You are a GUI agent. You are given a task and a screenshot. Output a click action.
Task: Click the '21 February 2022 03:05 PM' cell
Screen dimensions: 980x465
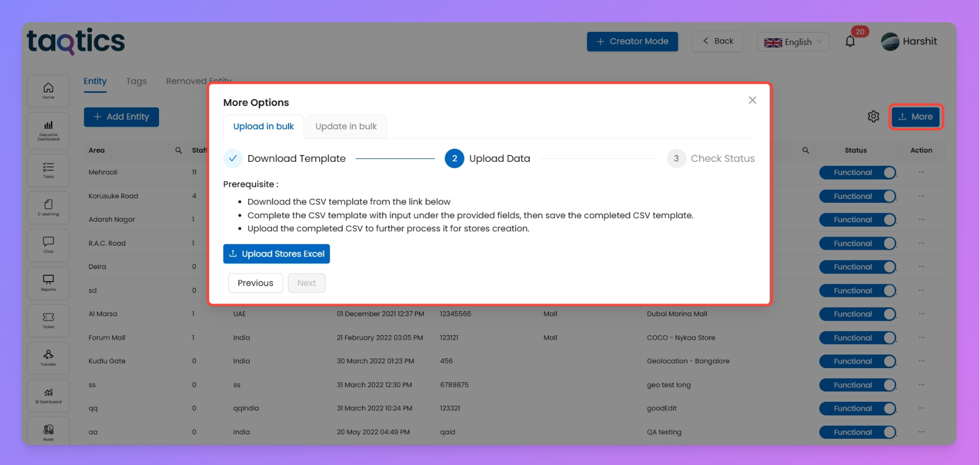(380, 338)
